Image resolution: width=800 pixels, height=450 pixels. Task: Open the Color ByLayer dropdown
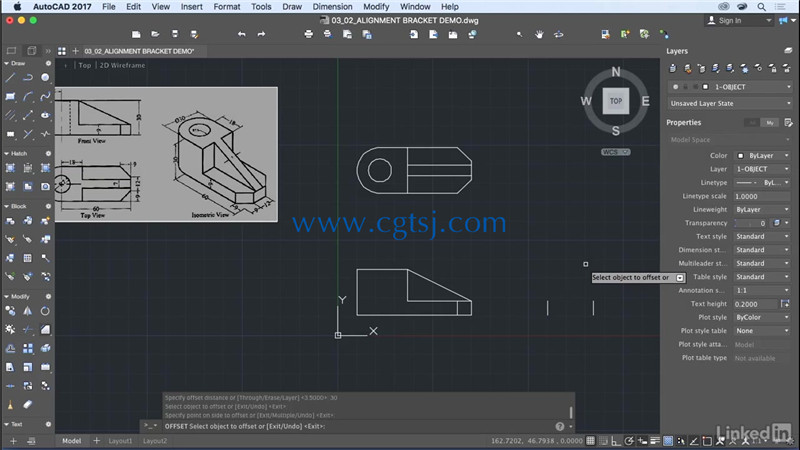(763, 156)
